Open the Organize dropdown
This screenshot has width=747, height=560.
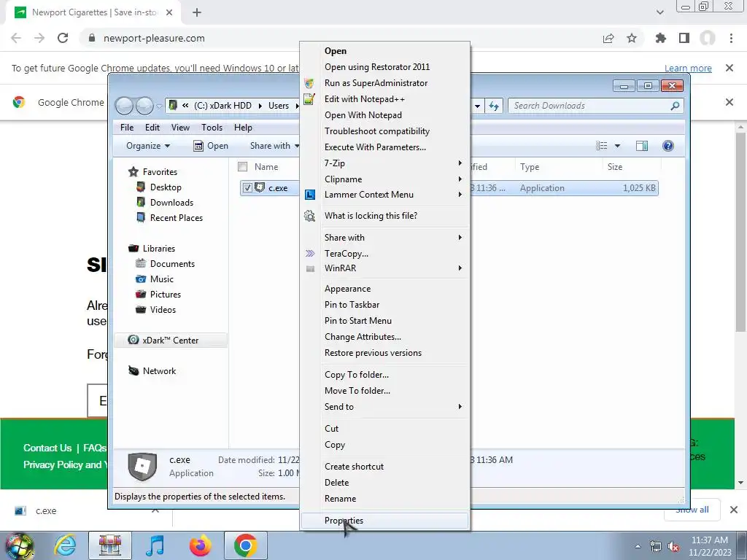pyautogui.click(x=147, y=146)
